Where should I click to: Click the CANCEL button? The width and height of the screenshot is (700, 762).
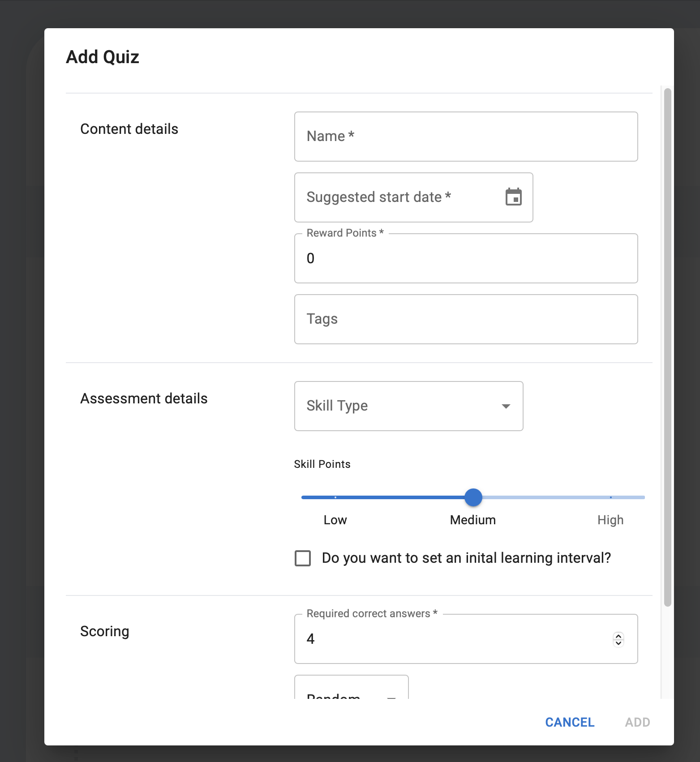click(570, 722)
